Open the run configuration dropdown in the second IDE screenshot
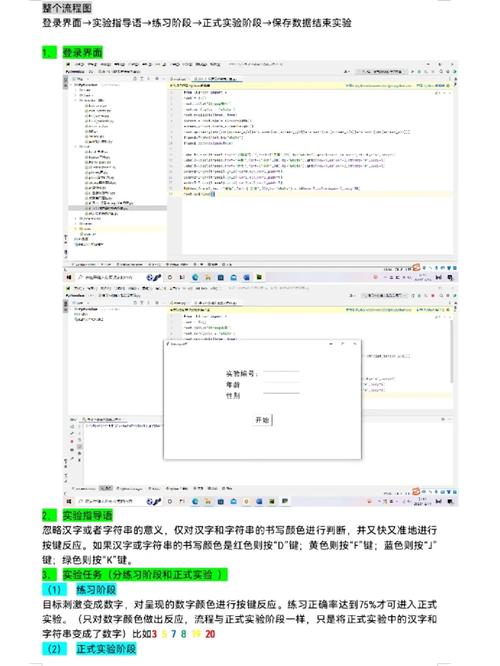 (386, 295)
